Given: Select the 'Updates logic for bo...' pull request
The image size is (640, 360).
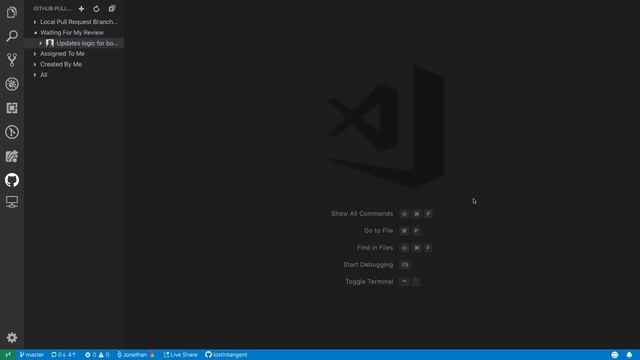Looking at the screenshot, I should [74, 43].
